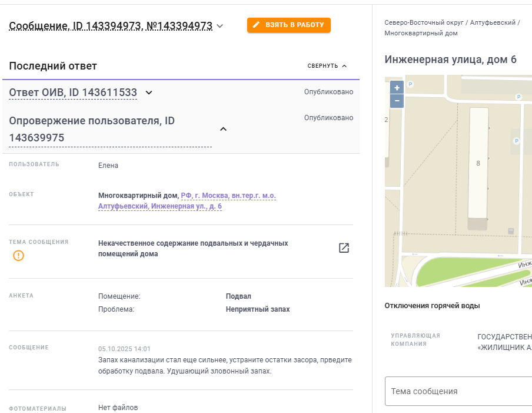Expand the Сообщение ID 143394973 dropdown chevron
This screenshot has width=532, height=413.
pos(220,26)
